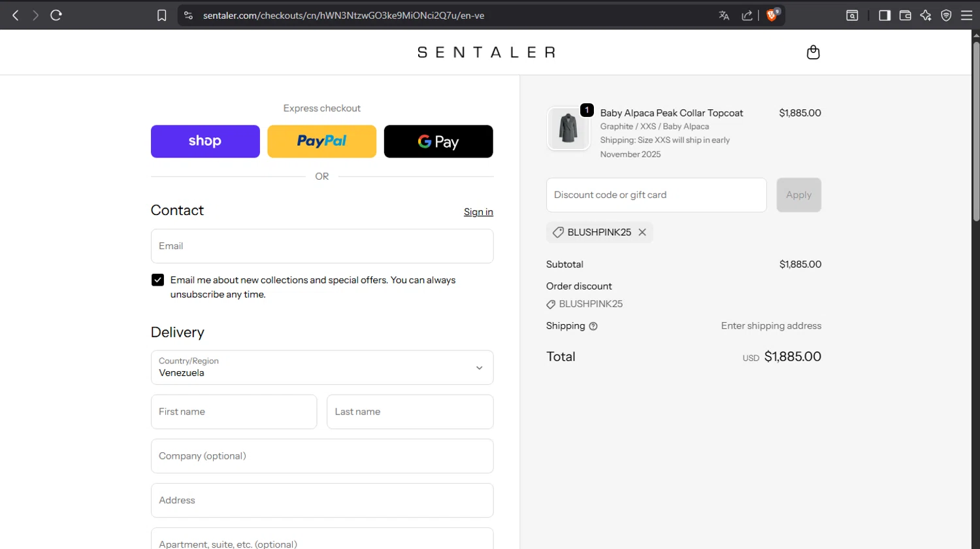The height and width of the screenshot is (549, 980).
Task: Click the page vertical scrollbar
Action: tap(976, 131)
